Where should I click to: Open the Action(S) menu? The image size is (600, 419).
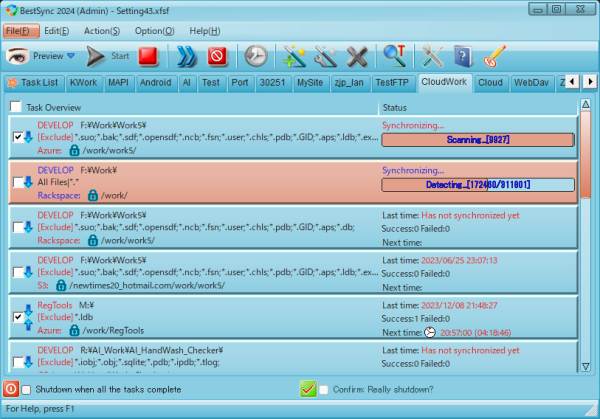point(102,31)
